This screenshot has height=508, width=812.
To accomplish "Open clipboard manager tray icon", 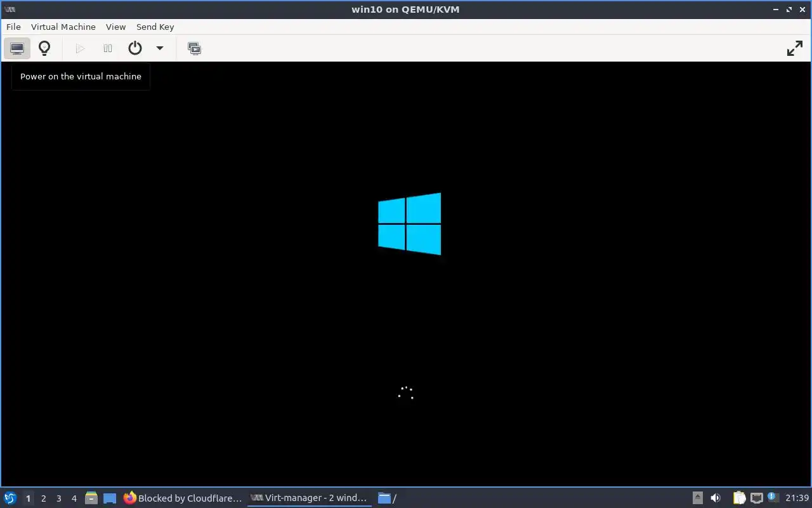I will 739,498.
